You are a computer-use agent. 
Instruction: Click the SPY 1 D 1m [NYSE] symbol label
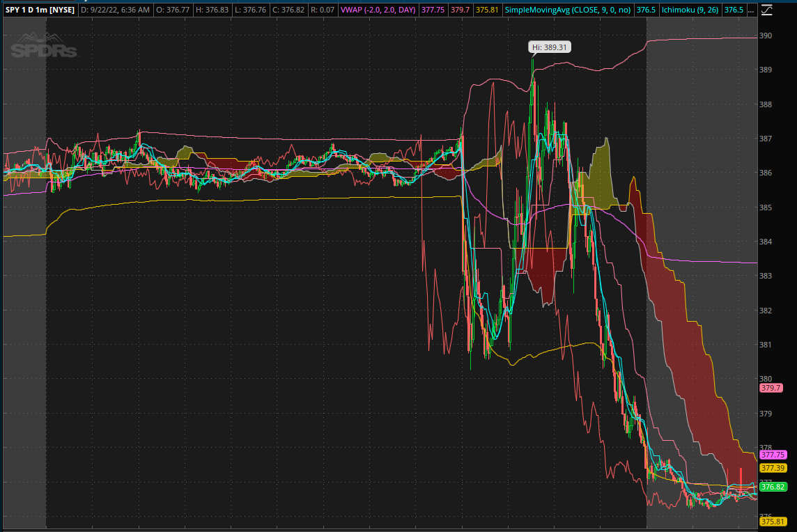point(40,10)
